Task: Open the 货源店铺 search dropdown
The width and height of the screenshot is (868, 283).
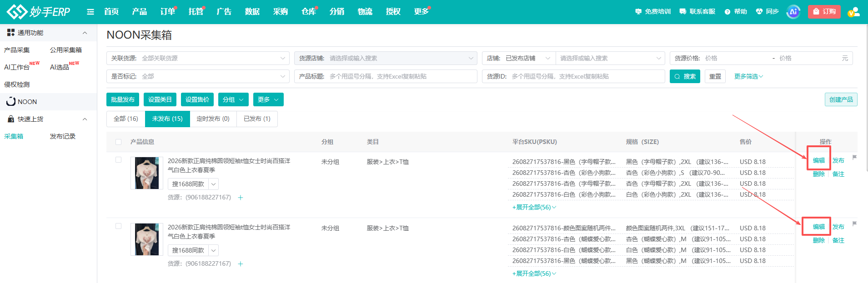Action: (386, 58)
